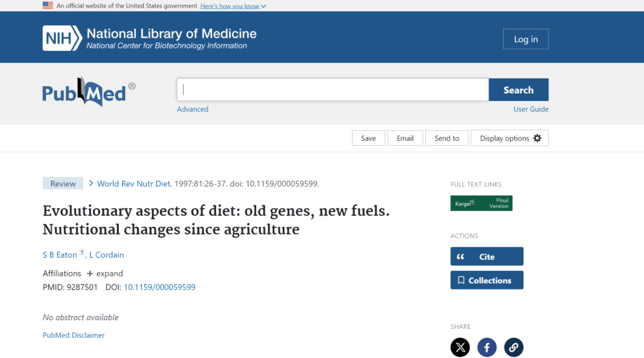Focus the PubMed search input field

[x=333, y=90]
